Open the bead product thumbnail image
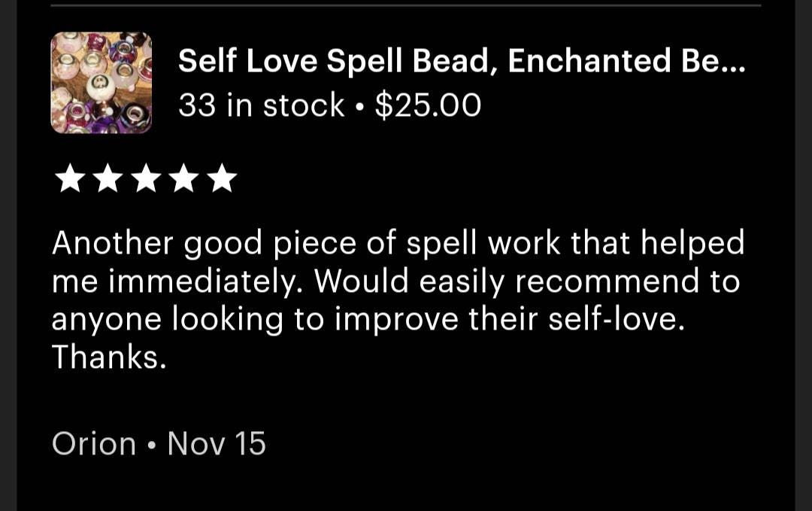Viewport: 812px width, 511px height. pyautogui.click(x=101, y=83)
